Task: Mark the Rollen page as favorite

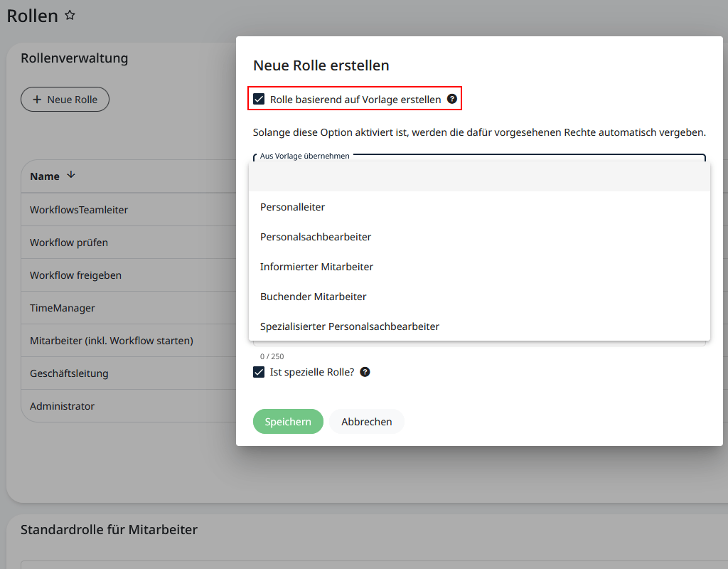Action: coord(69,14)
